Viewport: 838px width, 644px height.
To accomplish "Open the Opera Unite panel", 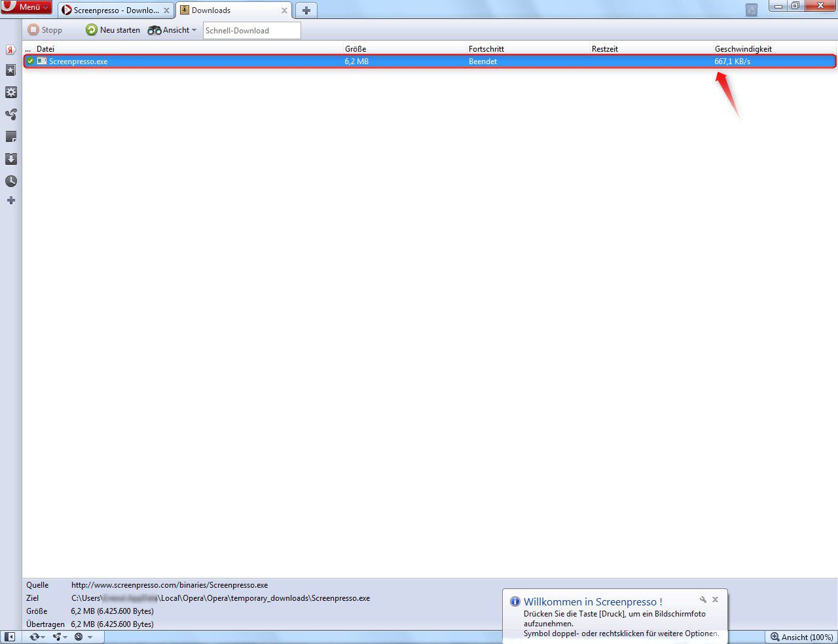I will (10, 115).
